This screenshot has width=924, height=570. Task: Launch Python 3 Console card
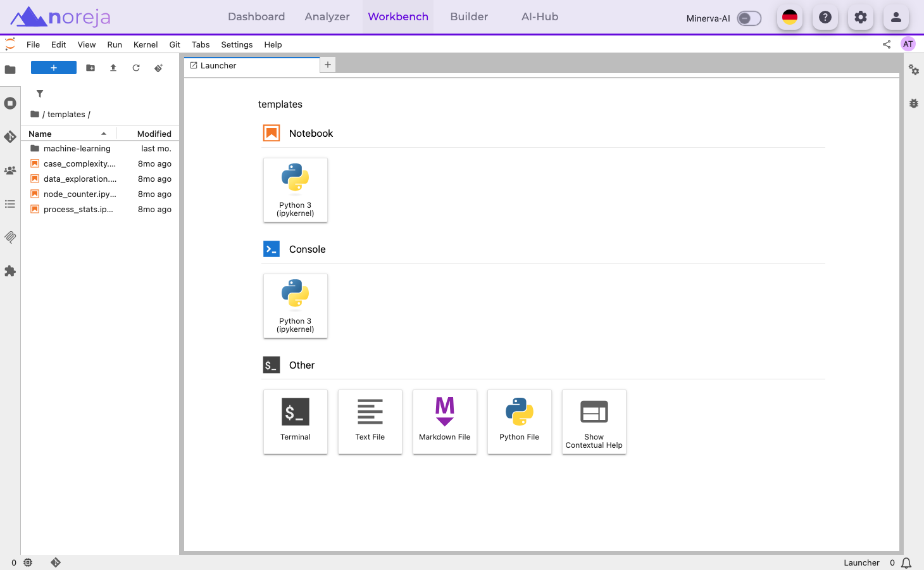[x=296, y=306]
